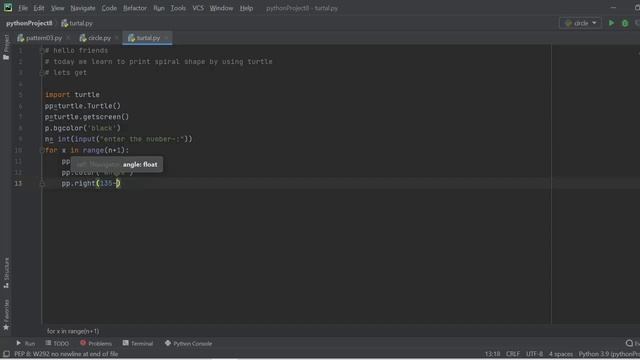Click the fold end marker at line 3

click(x=42, y=73)
